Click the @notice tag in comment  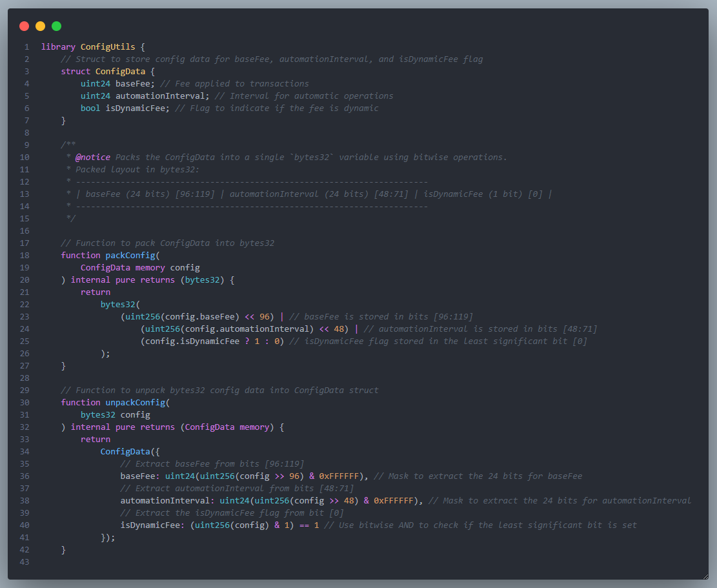[x=93, y=157]
